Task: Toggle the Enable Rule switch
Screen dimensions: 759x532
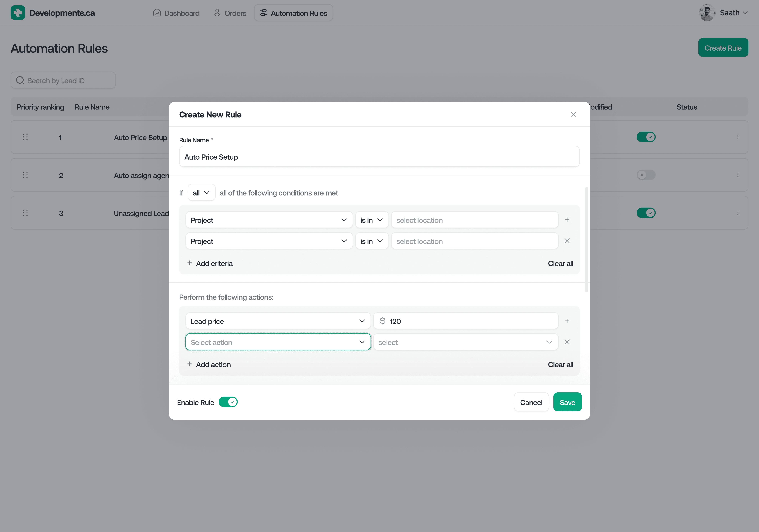Action: [x=228, y=402]
